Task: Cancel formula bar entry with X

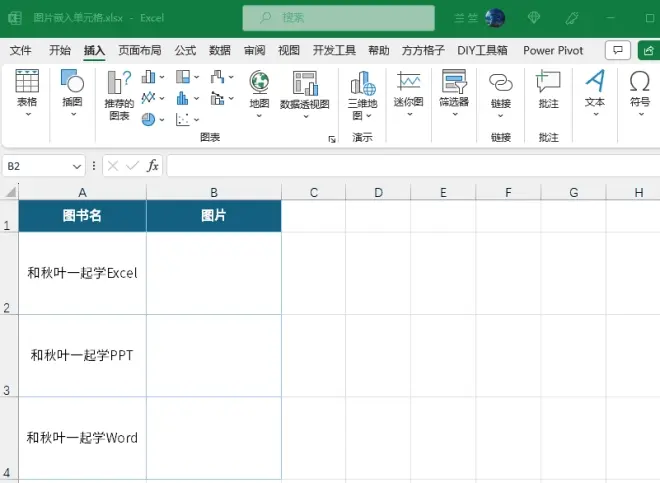Action: pos(113,166)
